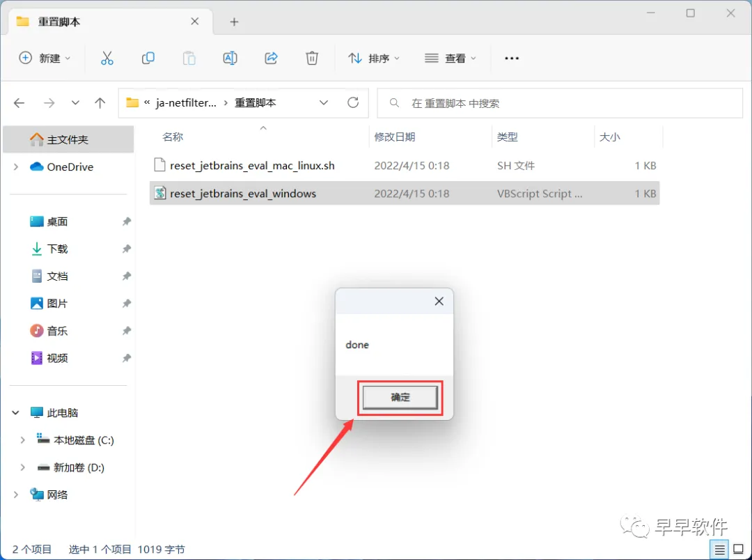
Task: Click the .sh file icon
Action: click(159, 166)
